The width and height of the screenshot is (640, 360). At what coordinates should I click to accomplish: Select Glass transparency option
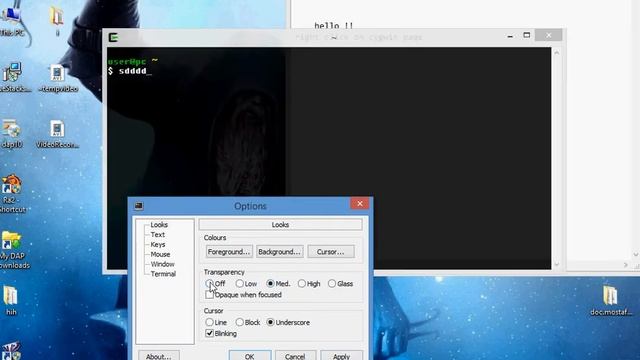coord(332,283)
